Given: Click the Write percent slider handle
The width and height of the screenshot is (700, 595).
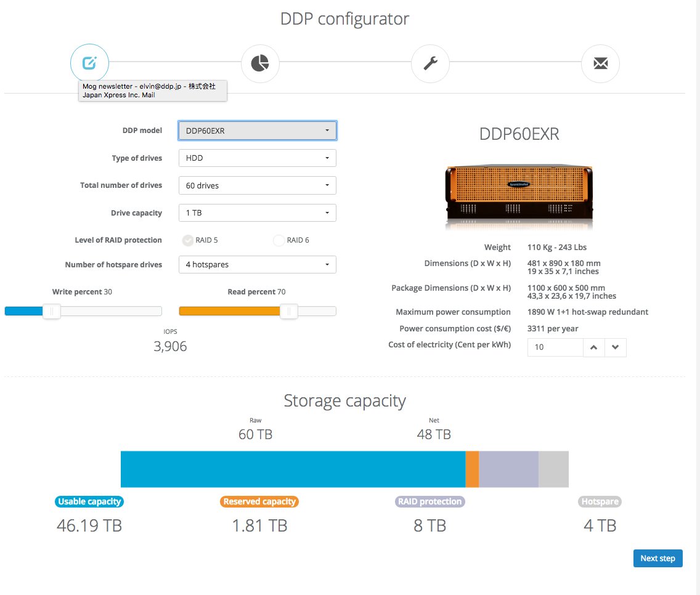Looking at the screenshot, I should [52, 311].
